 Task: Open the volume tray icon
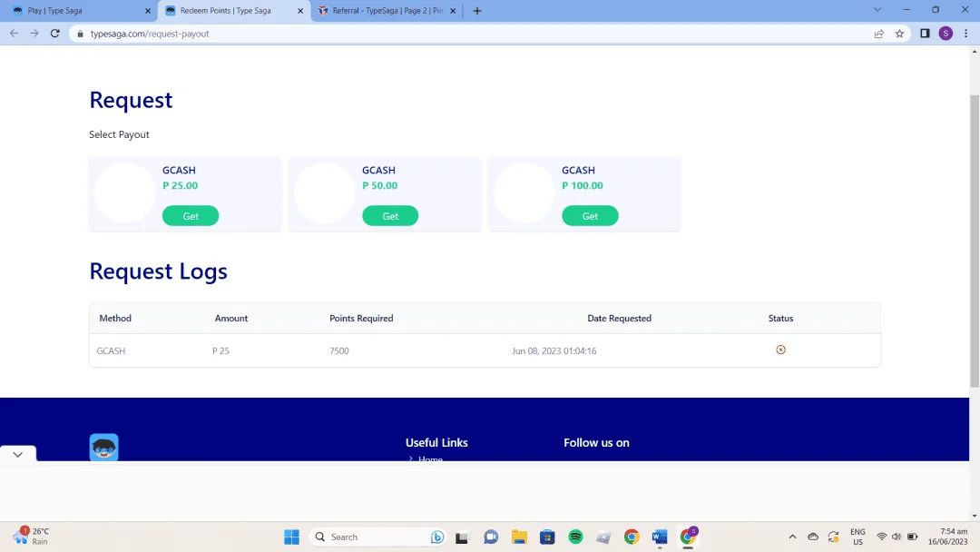tap(897, 537)
